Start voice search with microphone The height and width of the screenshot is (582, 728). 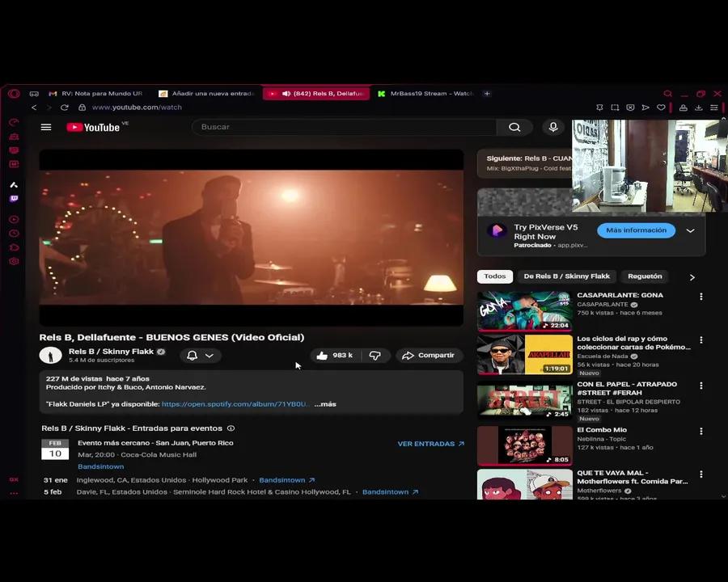[553, 127]
